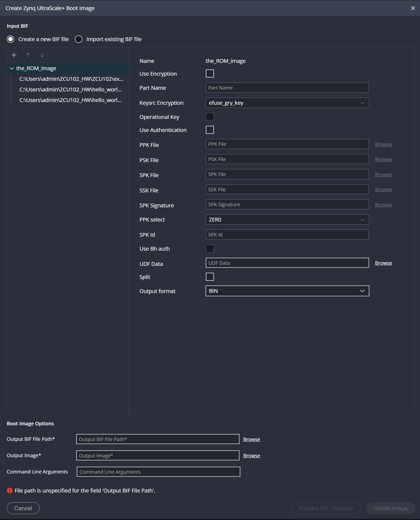
Task: Open the Output format dropdown
Action: click(287, 291)
